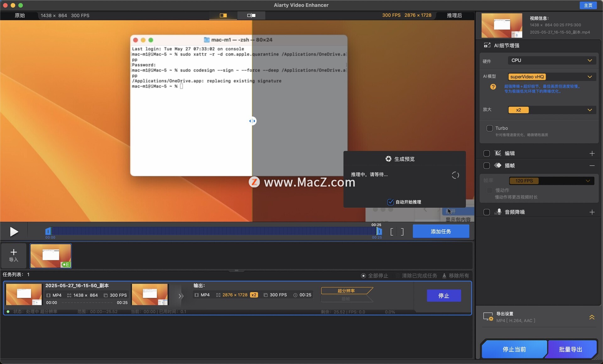Click 清除已完成任务 clear completed tasks
603x364 pixels.
tap(416, 276)
